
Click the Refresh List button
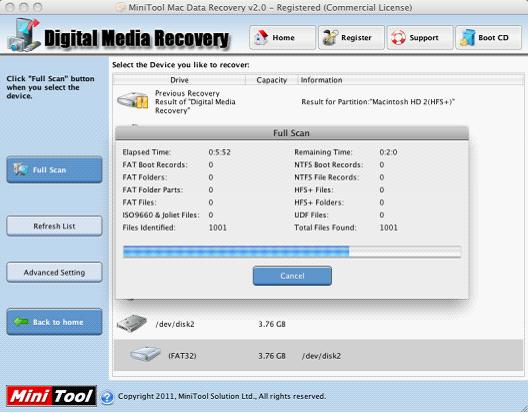tap(54, 226)
